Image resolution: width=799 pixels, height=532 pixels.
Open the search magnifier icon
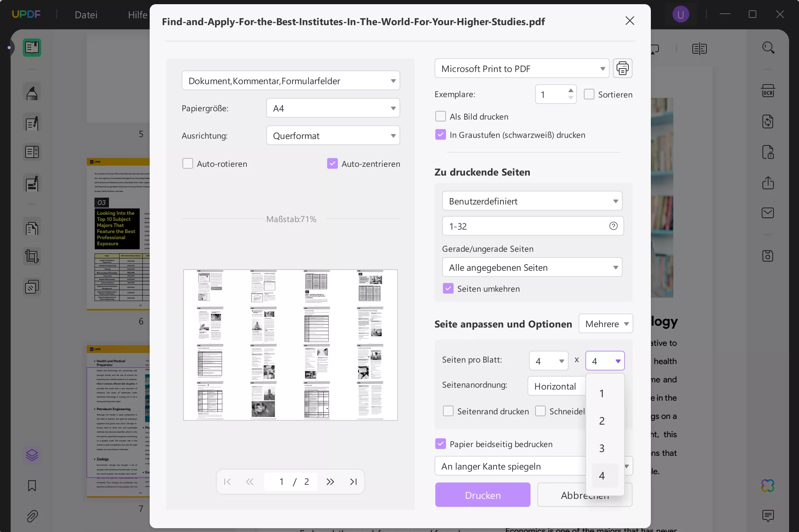pyautogui.click(x=768, y=48)
